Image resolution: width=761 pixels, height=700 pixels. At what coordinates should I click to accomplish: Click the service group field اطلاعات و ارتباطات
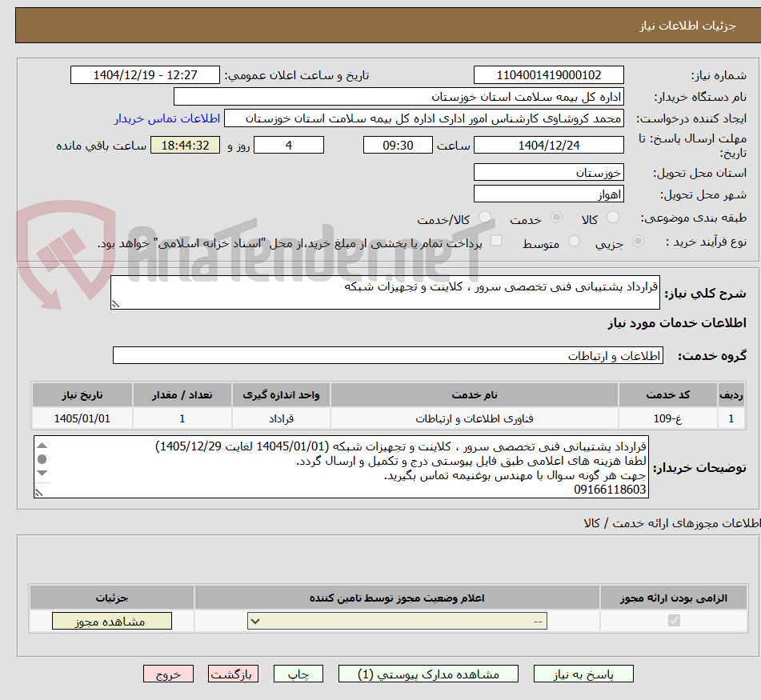[x=388, y=355]
